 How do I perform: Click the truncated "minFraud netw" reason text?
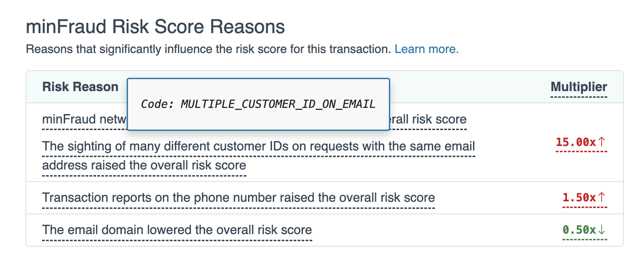(84, 119)
